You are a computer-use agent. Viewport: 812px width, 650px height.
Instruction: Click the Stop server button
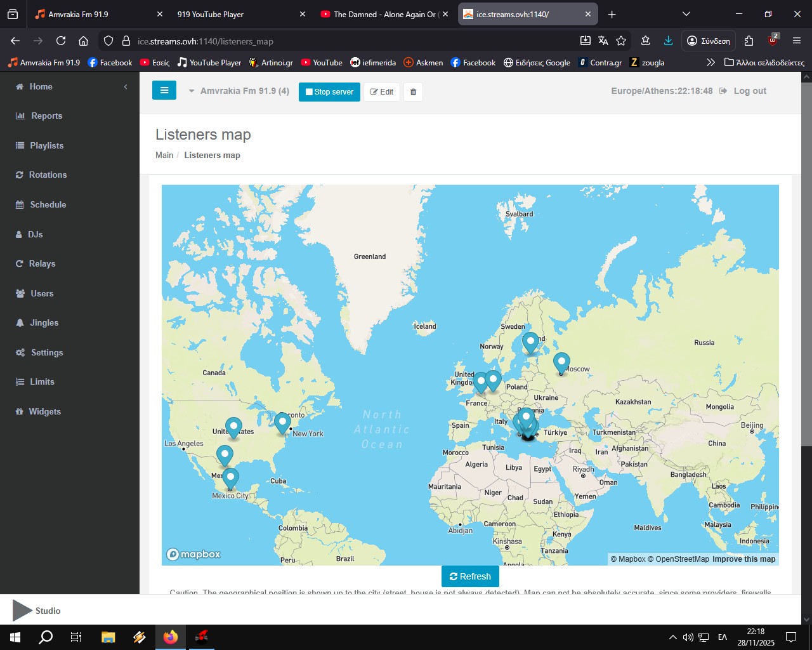329,92
